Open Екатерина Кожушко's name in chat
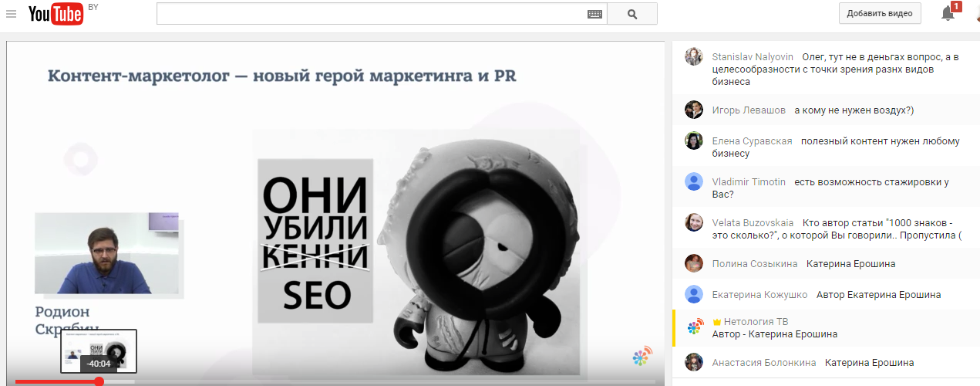 coord(759,294)
